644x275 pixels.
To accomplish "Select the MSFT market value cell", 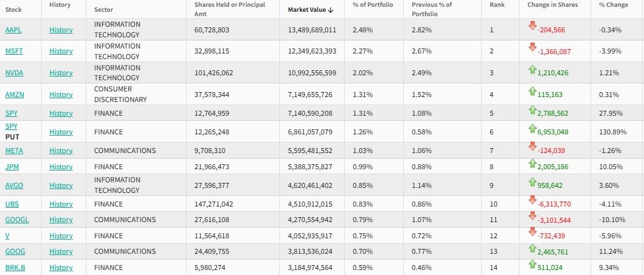I will pyautogui.click(x=312, y=51).
